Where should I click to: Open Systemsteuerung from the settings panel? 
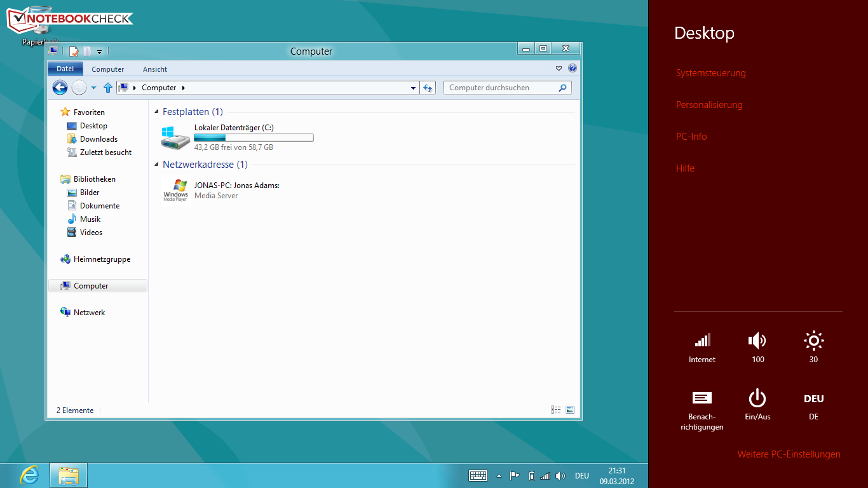pyautogui.click(x=711, y=73)
